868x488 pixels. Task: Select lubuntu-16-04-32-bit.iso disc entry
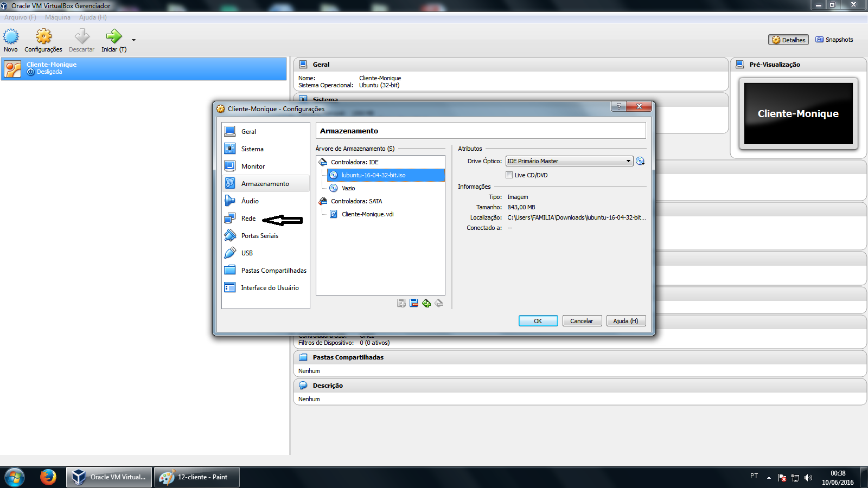coord(386,175)
